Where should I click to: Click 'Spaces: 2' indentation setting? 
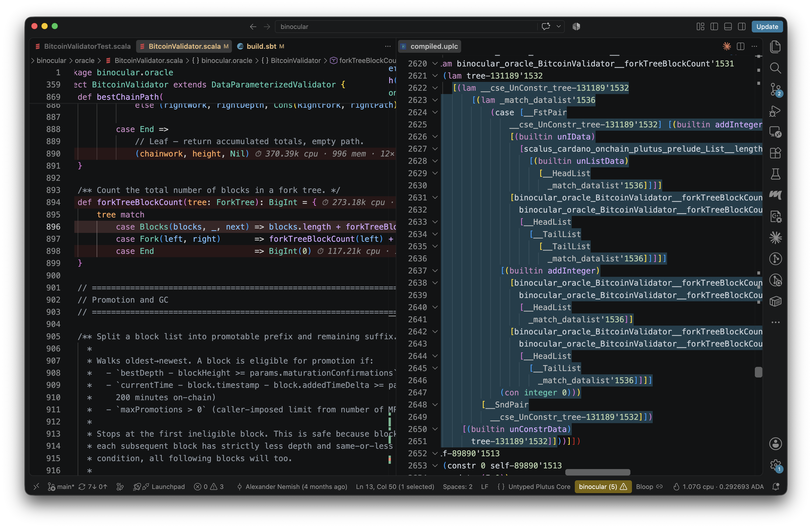457,486
